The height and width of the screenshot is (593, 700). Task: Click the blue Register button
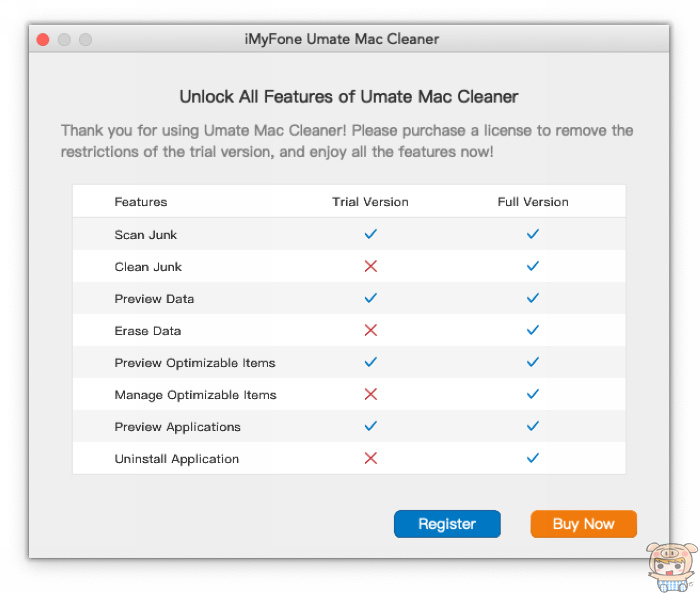pos(447,524)
